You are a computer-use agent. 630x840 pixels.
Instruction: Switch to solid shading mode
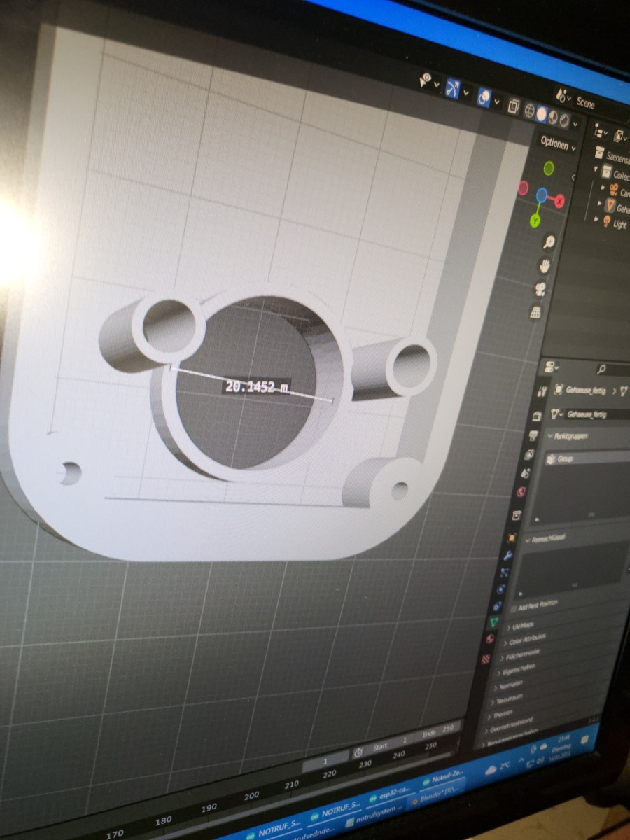click(542, 113)
